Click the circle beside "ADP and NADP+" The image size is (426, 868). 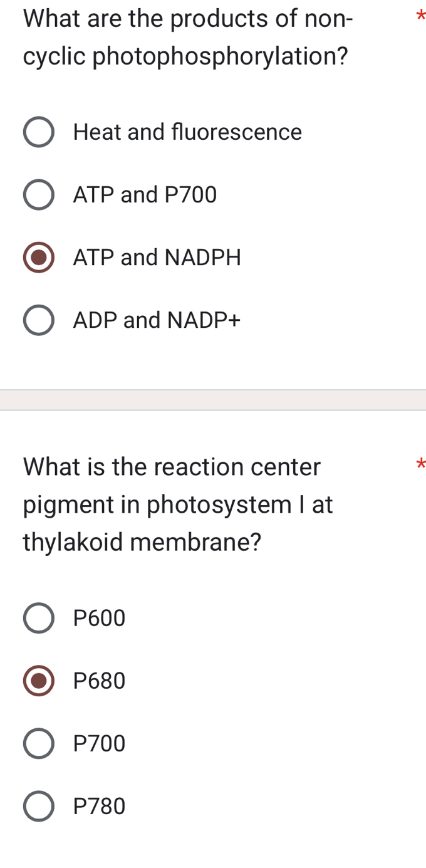(39, 320)
